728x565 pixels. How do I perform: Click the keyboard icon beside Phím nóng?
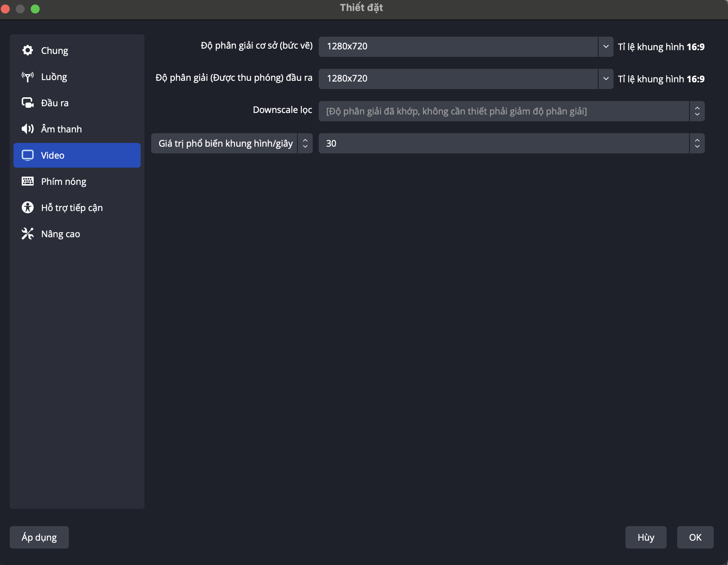[28, 181]
